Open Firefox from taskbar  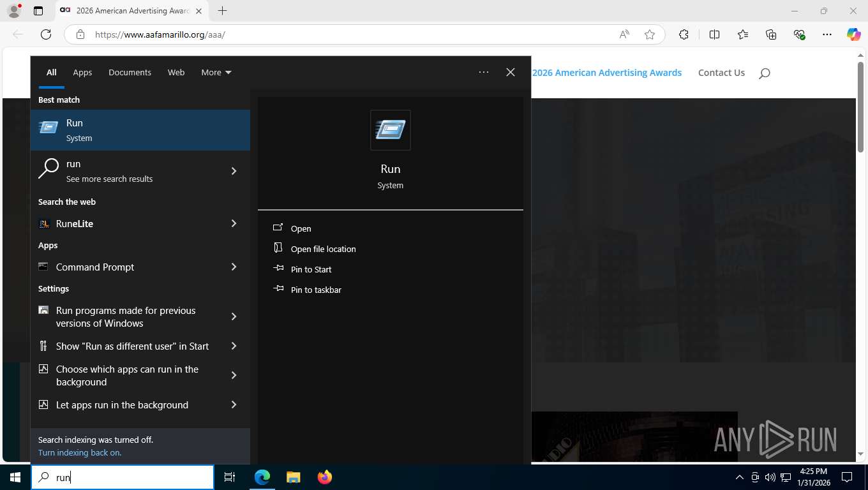point(325,477)
